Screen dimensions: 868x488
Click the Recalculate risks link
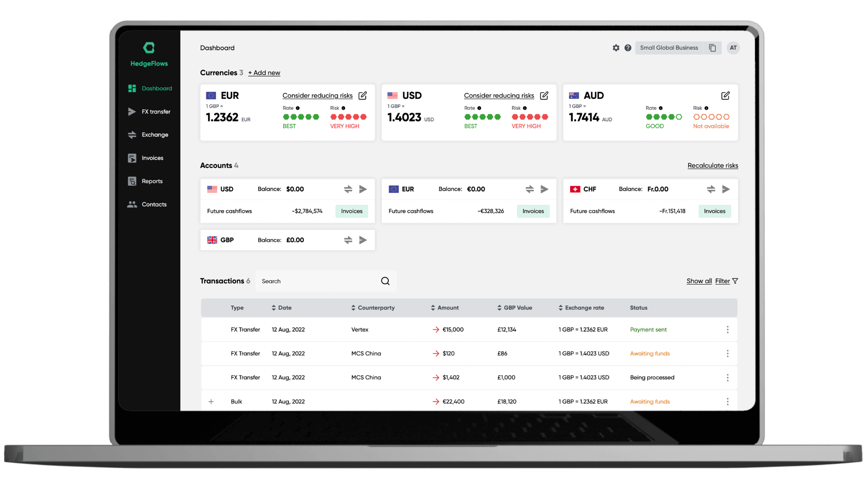click(x=712, y=165)
